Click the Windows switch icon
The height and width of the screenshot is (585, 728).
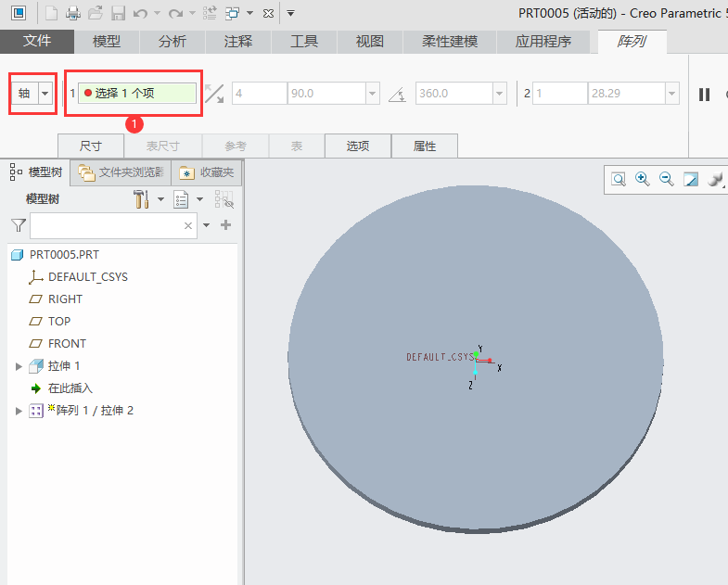pos(232,13)
